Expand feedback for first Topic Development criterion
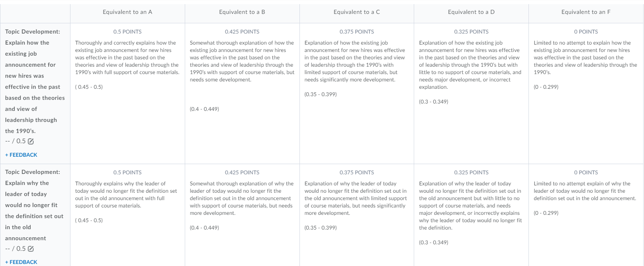The image size is (644, 266). pyautogui.click(x=21, y=155)
